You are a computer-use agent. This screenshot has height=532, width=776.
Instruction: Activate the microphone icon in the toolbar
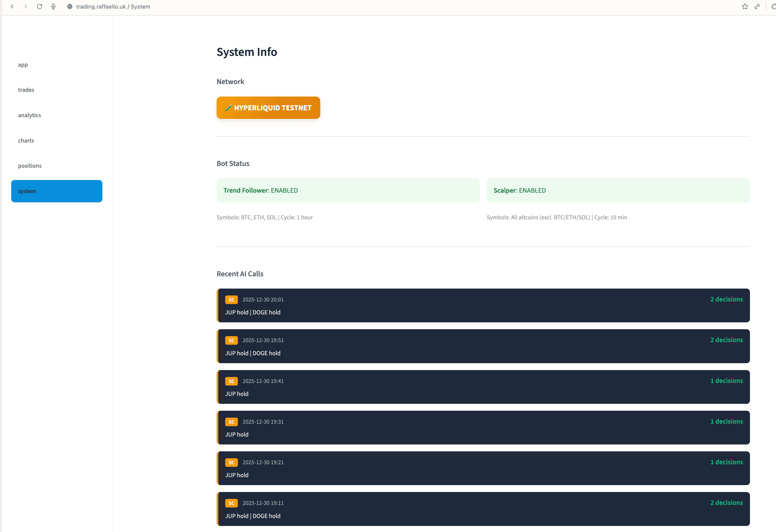click(53, 6)
